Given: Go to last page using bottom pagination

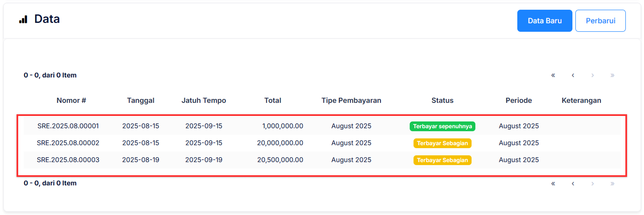Looking at the screenshot, I should (612, 183).
